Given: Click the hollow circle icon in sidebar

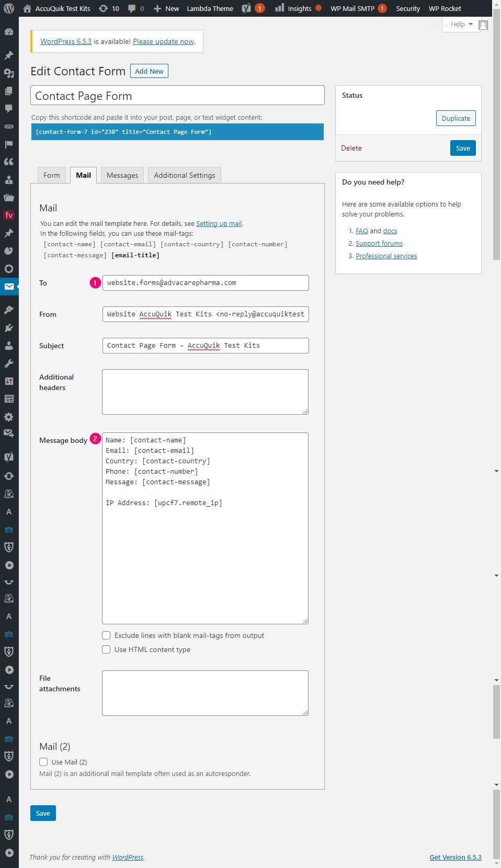Looking at the screenshot, I should click(x=9, y=268).
